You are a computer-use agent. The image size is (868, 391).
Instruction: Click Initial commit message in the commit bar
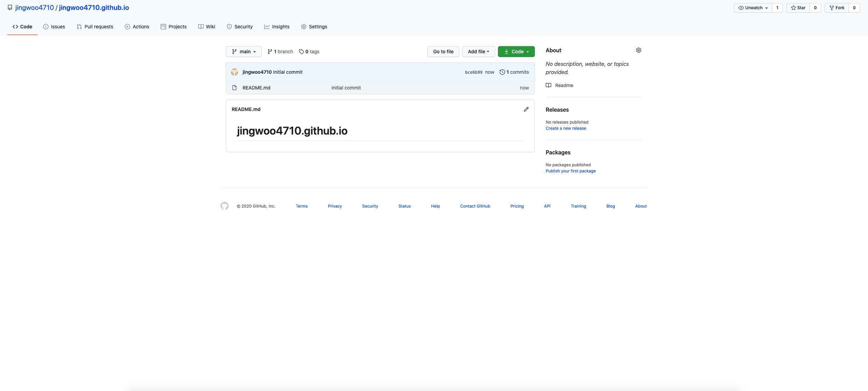[288, 72]
